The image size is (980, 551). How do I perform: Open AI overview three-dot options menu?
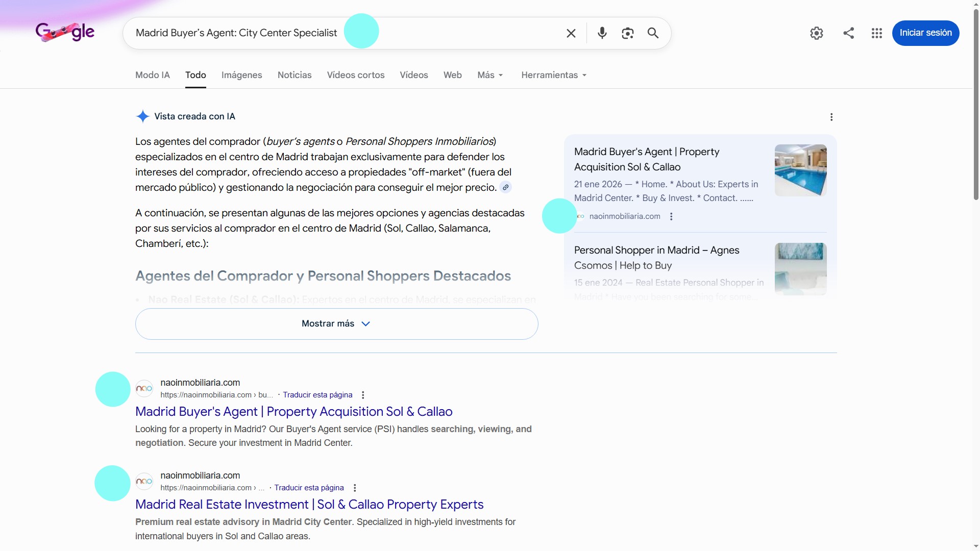pyautogui.click(x=831, y=117)
